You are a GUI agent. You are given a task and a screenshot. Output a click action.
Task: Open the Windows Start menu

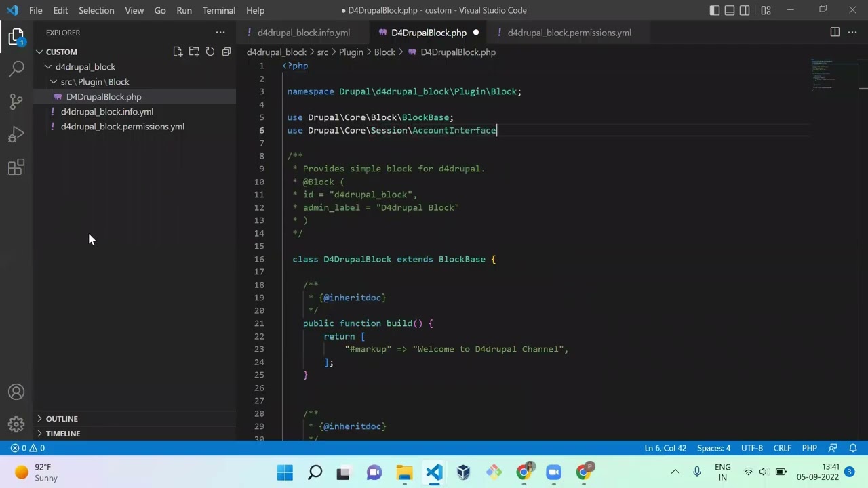click(x=285, y=472)
